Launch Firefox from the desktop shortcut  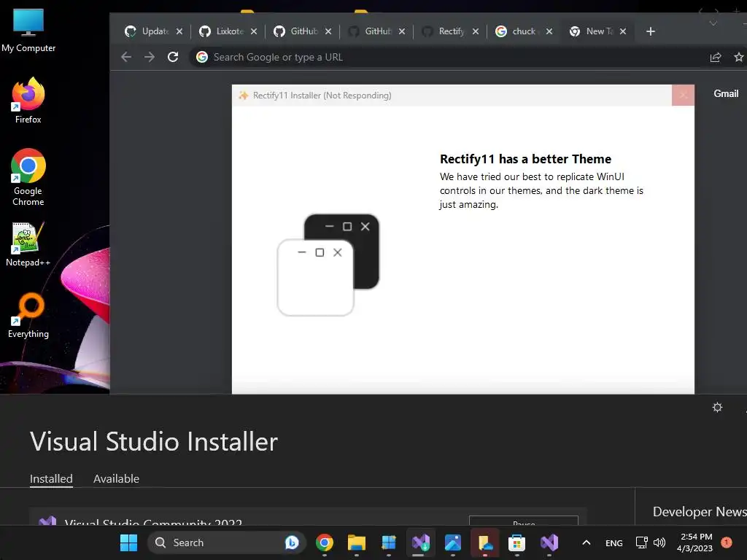pyautogui.click(x=28, y=101)
